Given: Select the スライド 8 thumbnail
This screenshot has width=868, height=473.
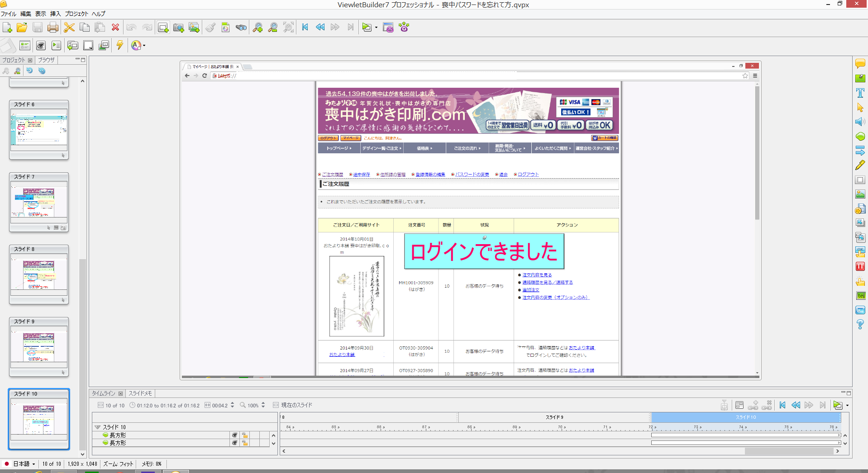Looking at the screenshot, I should point(39,274).
